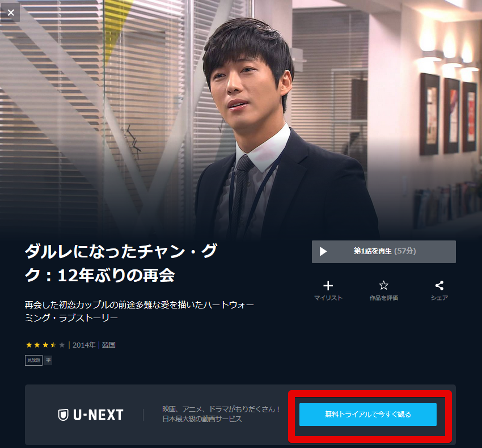482x448 pixels.
Task: Click the 見放題 badge
Action: [33, 360]
